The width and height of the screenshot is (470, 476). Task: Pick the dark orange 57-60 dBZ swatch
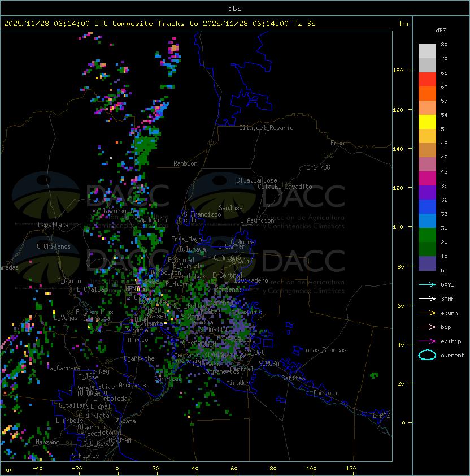pos(427,93)
